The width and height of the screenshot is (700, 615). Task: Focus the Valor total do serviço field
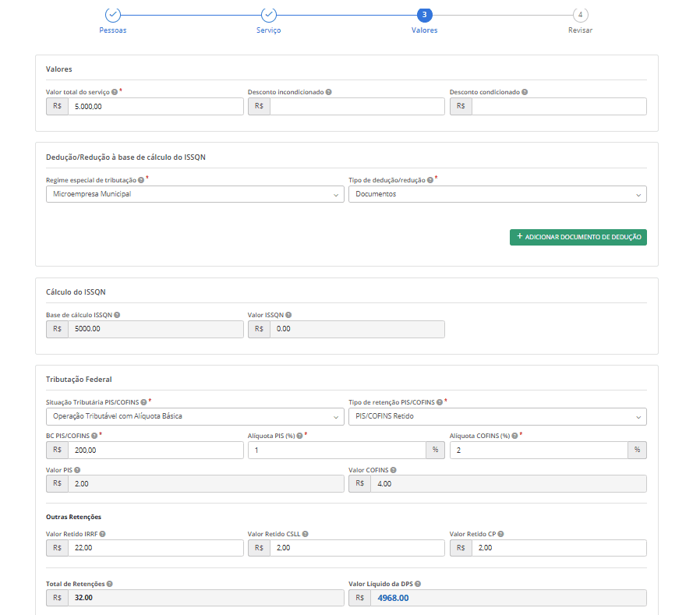click(155, 106)
